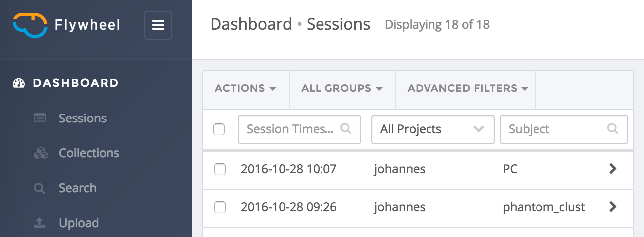Tick the 2016-10-28 09:26 session checkbox
644x237 pixels.
[220, 207]
